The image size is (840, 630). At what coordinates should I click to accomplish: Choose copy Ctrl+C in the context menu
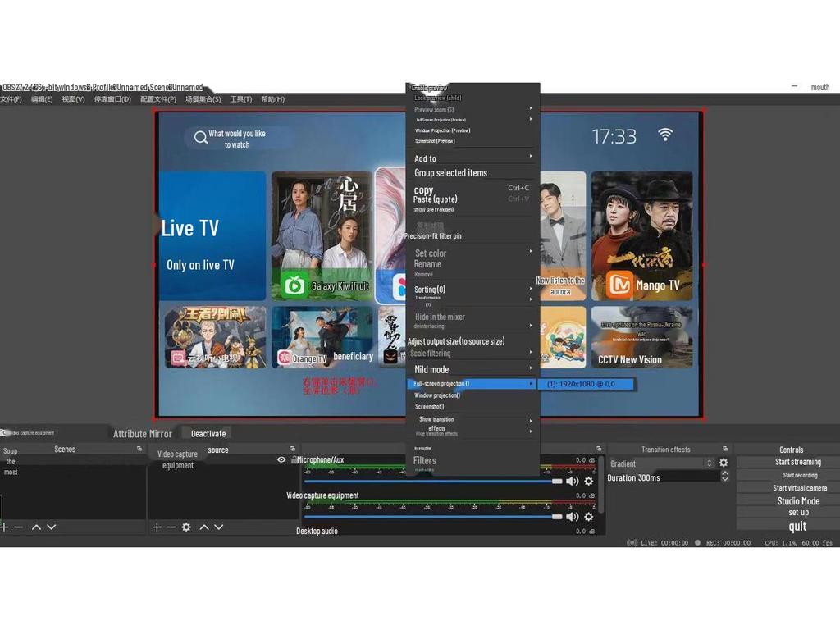(472, 189)
